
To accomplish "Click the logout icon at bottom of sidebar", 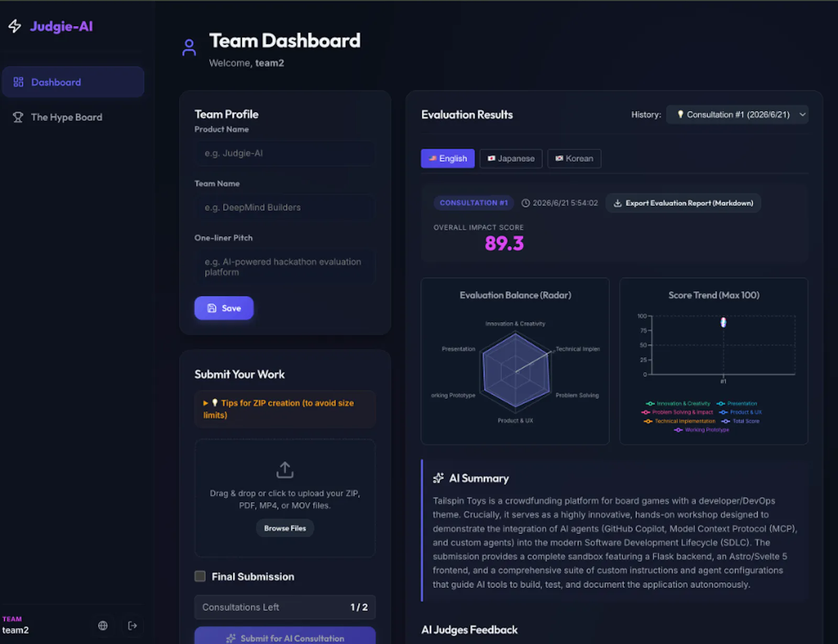I will 133,626.
